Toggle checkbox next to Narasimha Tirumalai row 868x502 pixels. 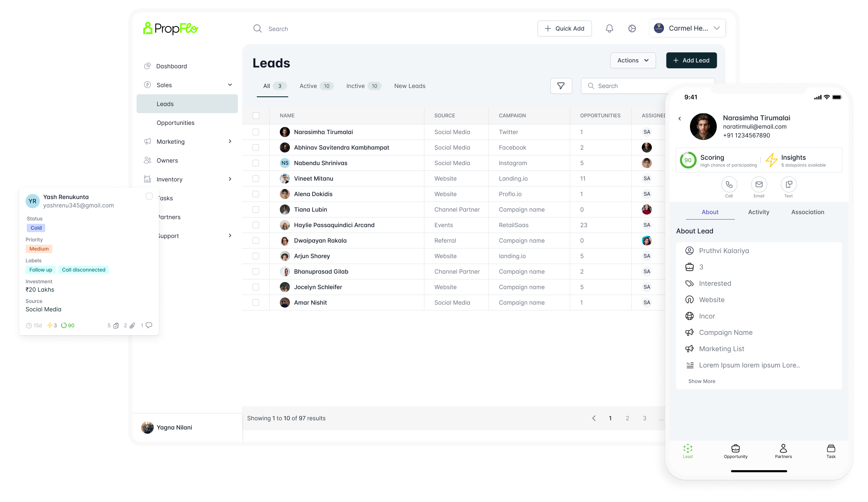(x=256, y=132)
